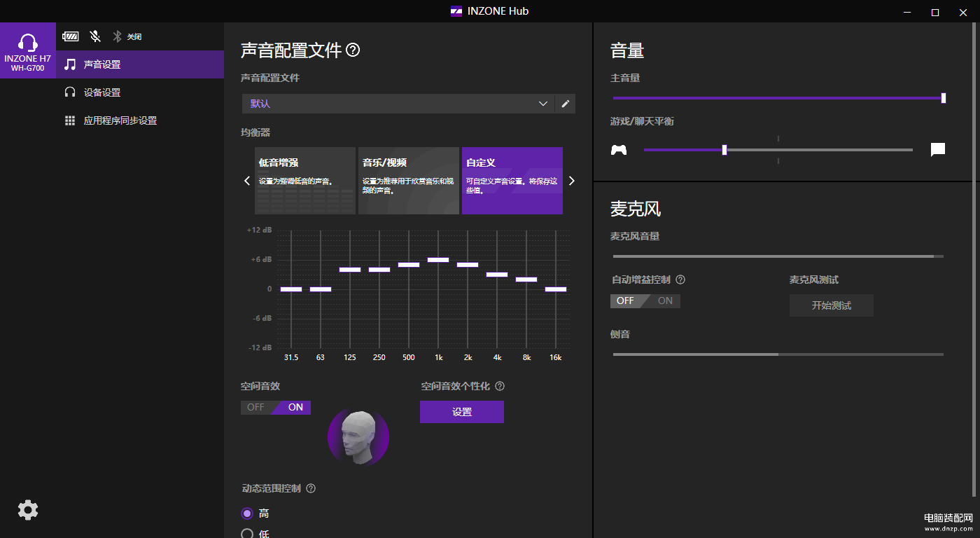Click the 4k equalizer band handle
The height and width of the screenshot is (538, 980).
pos(497,275)
